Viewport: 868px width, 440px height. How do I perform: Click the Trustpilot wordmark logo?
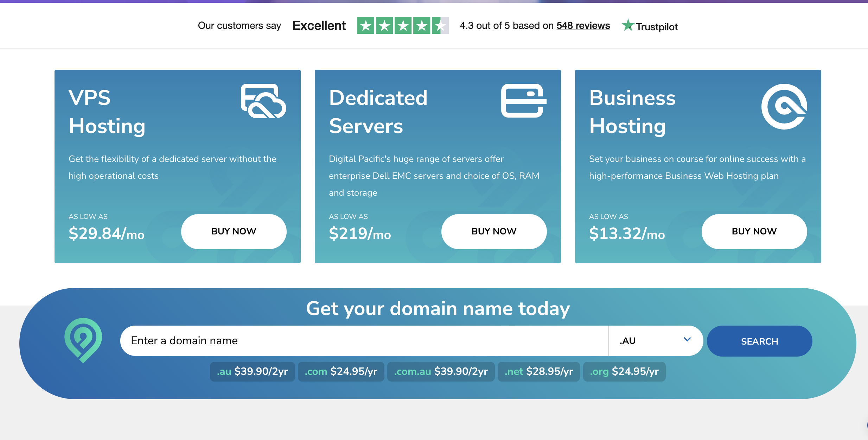(x=657, y=26)
